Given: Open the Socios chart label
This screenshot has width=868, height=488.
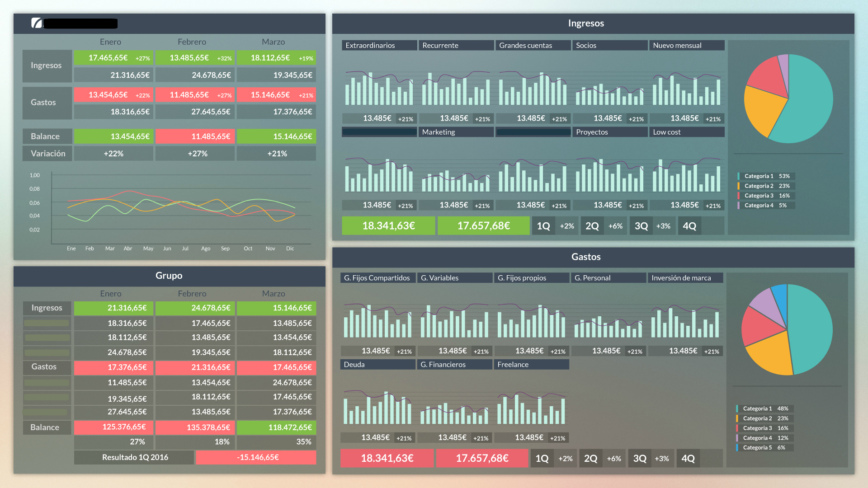Looking at the screenshot, I should point(610,45).
